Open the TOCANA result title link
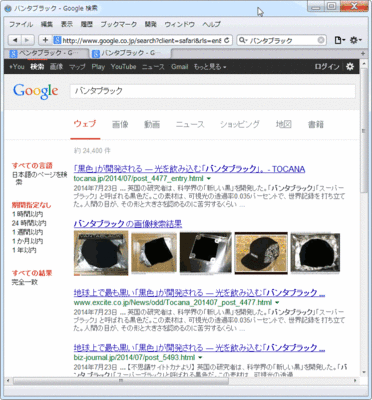The width and height of the screenshot is (372, 400). click(189, 169)
